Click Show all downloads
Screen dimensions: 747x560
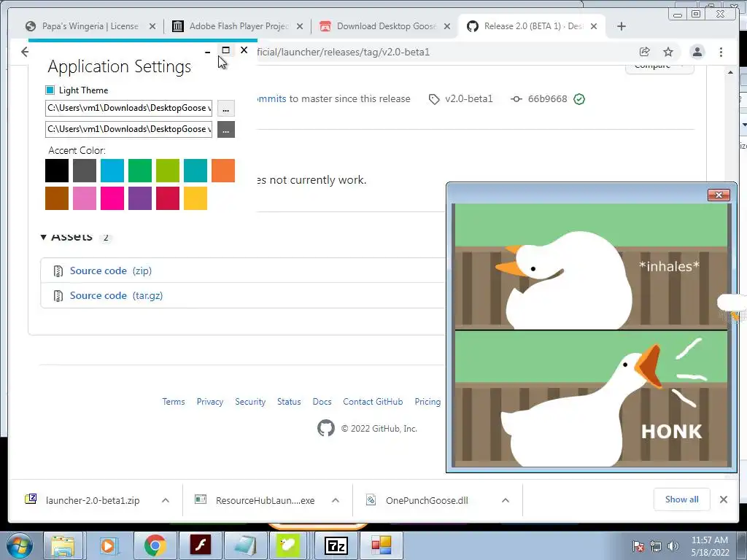point(682,499)
